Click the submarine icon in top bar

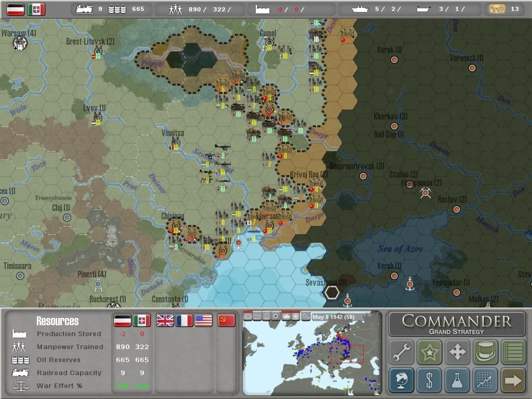point(424,9)
